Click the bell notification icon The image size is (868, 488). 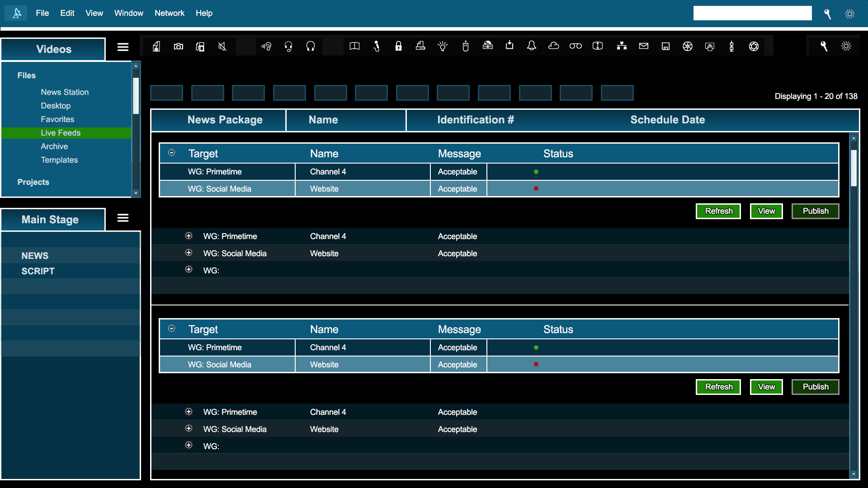pos(532,46)
